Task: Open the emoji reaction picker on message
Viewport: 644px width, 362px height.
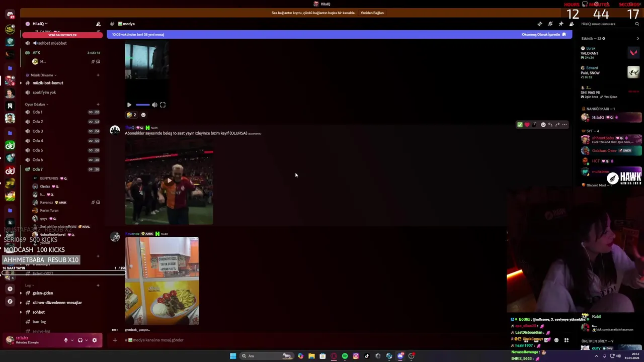Action: pyautogui.click(x=543, y=125)
